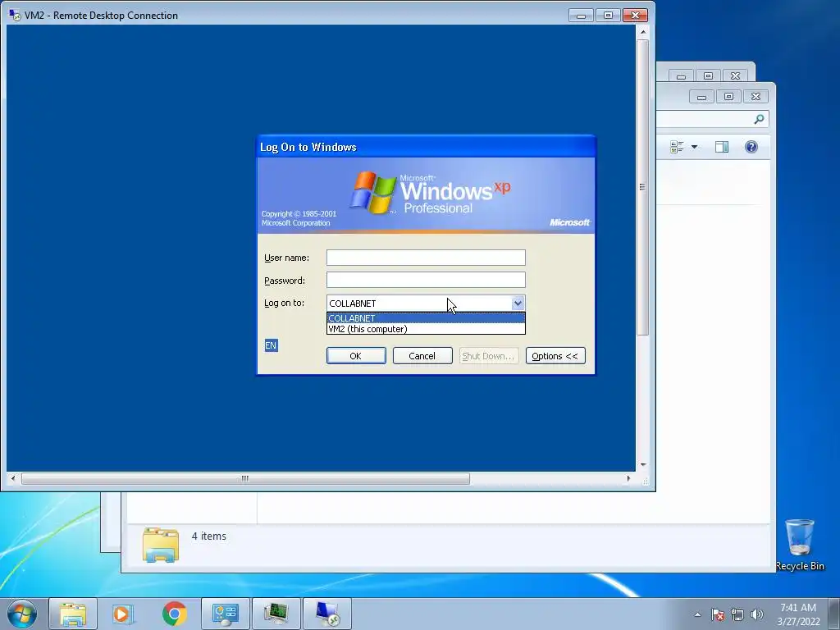Click Remote Desktop vertical scrollbar up arrow
The height and width of the screenshot is (630, 840).
pyautogui.click(x=643, y=32)
